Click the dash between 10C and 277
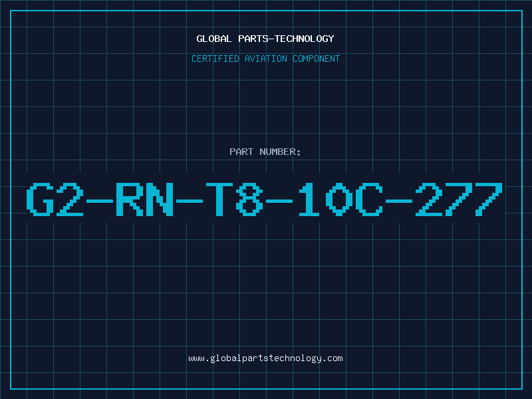Image resolution: width=532 pixels, height=399 pixels. pos(399,201)
